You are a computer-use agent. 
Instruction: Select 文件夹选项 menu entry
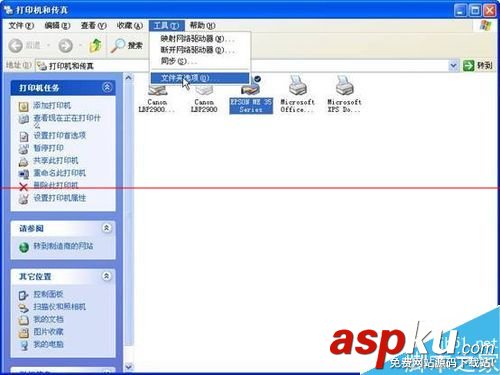[200, 78]
